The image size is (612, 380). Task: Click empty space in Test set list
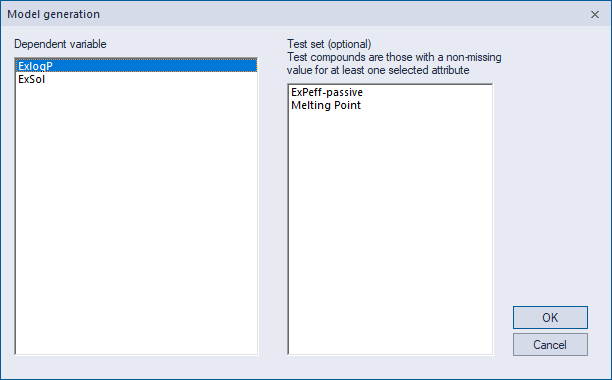click(x=390, y=232)
